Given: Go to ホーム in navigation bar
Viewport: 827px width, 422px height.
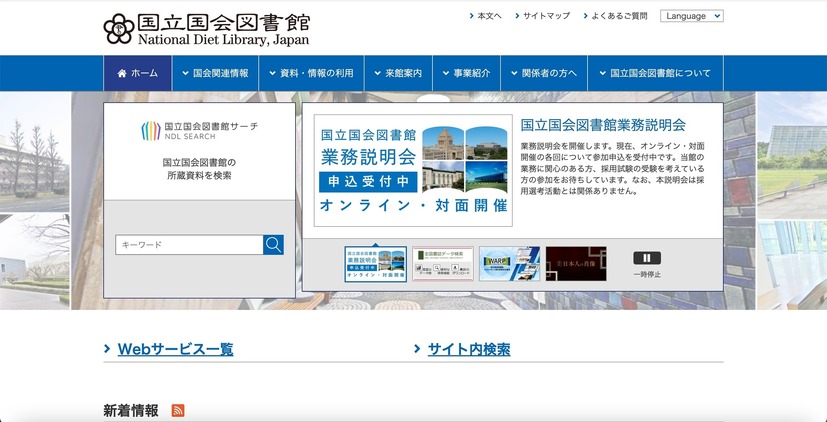Looking at the screenshot, I should point(137,73).
